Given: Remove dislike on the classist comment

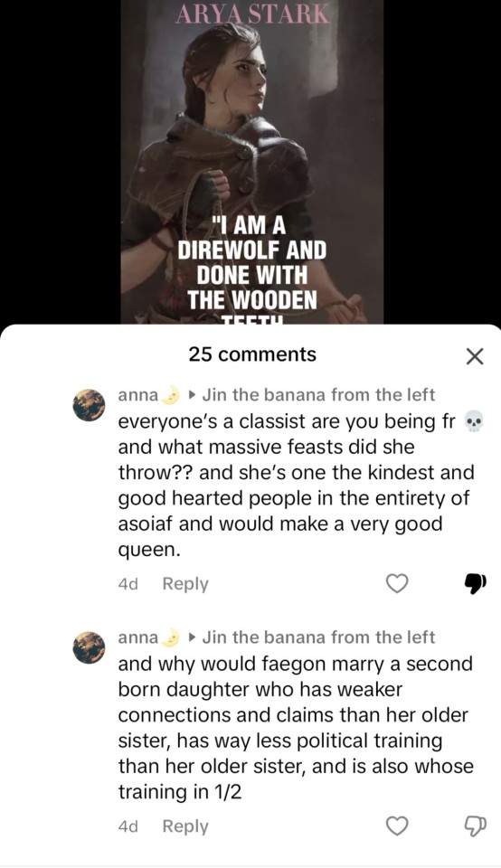Looking at the screenshot, I should (x=475, y=583).
